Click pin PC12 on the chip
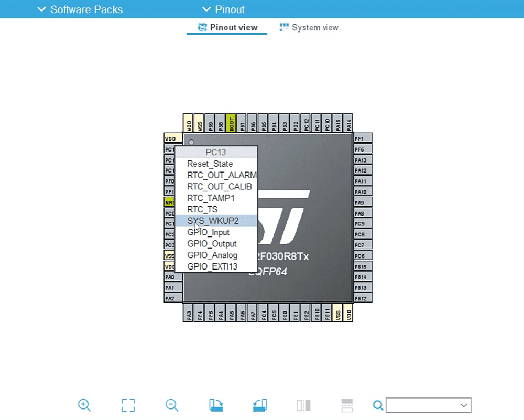 click(x=306, y=123)
